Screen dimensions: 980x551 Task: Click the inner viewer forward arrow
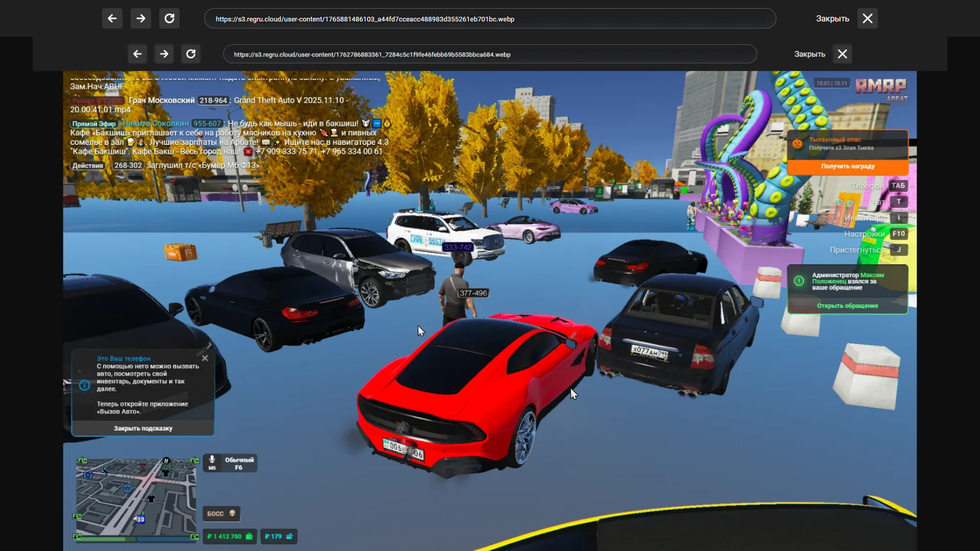tap(164, 54)
